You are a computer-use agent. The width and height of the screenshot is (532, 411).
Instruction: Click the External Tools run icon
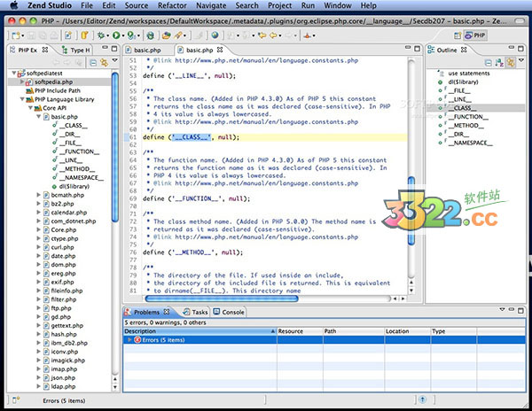pos(131,35)
